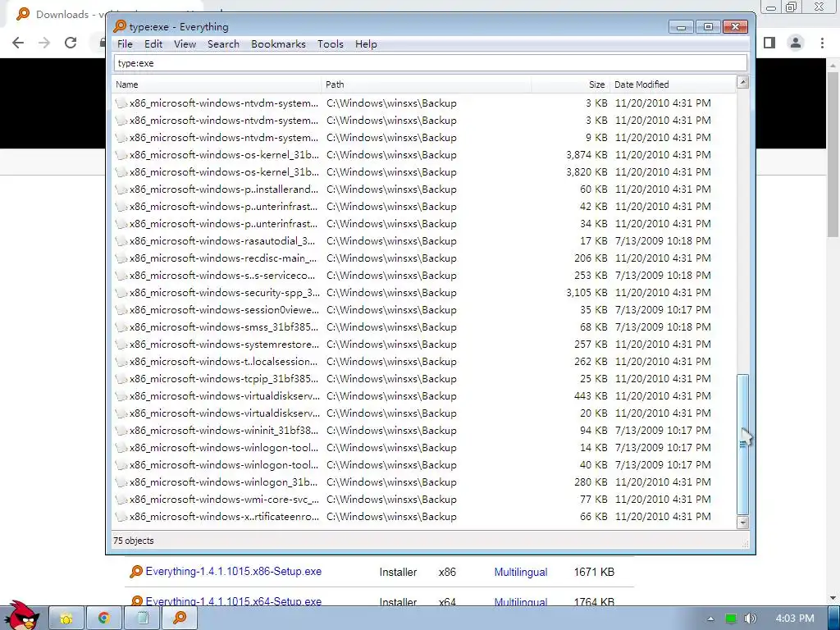The height and width of the screenshot is (630, 840).
Task: Open the Help menu in Everything
Action: click(366, 44)
